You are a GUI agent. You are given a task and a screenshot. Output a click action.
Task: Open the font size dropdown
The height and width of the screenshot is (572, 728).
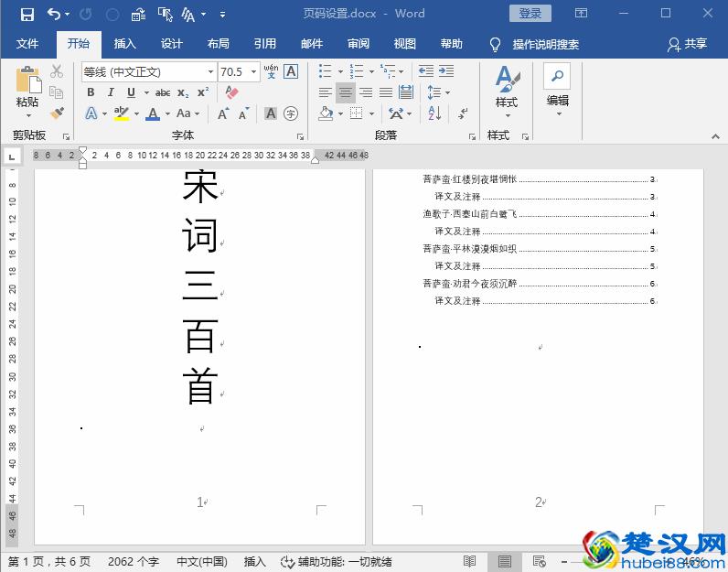tap(254, 72)
